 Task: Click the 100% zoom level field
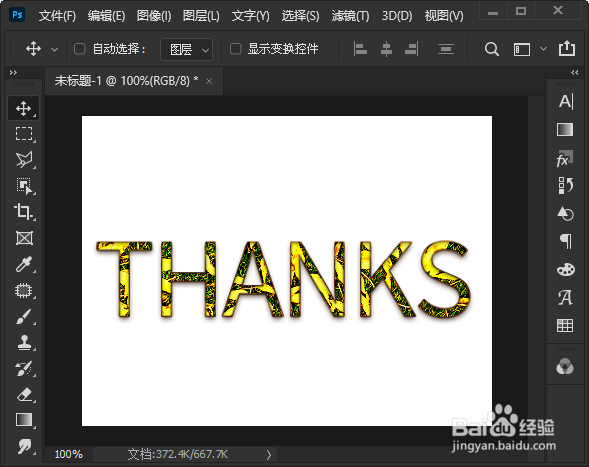click(68, 454)
